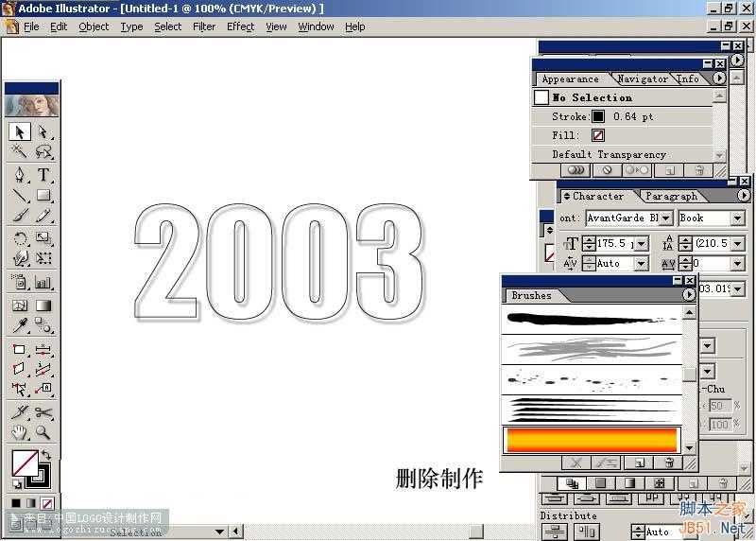Open the Effect menu
Image resolution: width=756 pixels, height=541 pixels.
tap(240, 26)
